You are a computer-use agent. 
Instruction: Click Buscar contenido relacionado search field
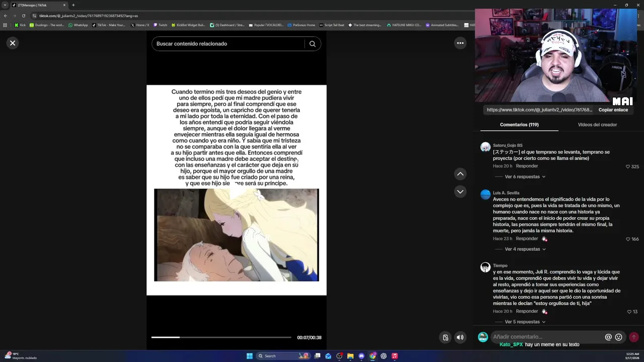[x=229, y=44]
